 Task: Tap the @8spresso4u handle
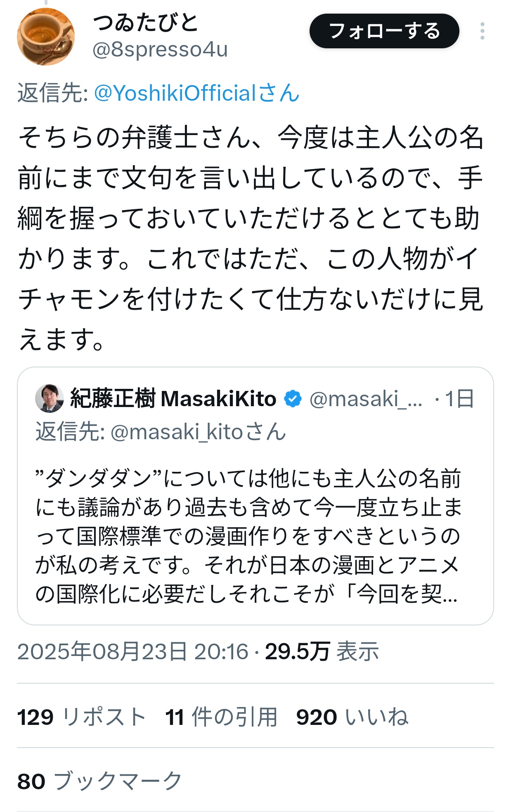[160, 50]
